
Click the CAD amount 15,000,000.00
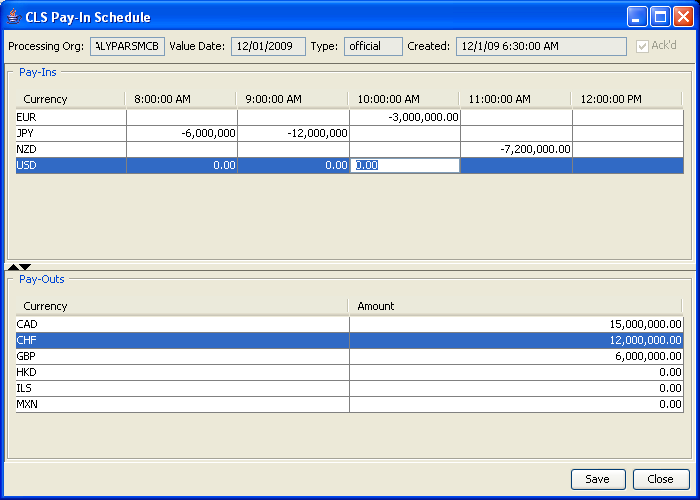(x=517, y=325)
